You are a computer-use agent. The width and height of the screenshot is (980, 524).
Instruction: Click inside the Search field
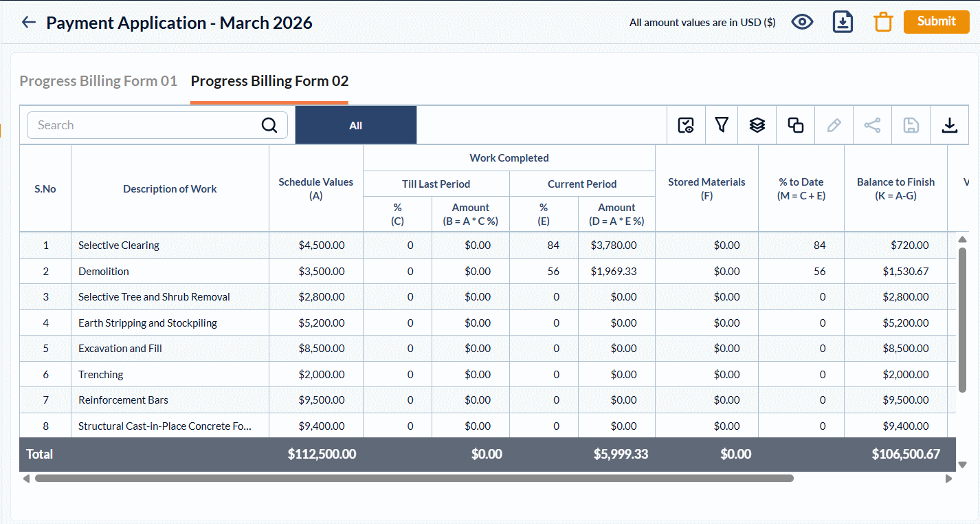(144, 125)
